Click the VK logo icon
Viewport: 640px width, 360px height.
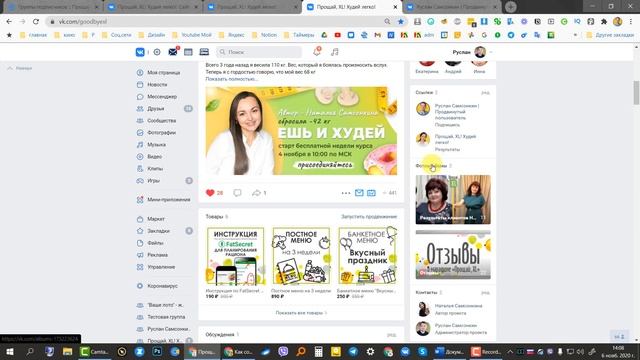pos(140,52)
